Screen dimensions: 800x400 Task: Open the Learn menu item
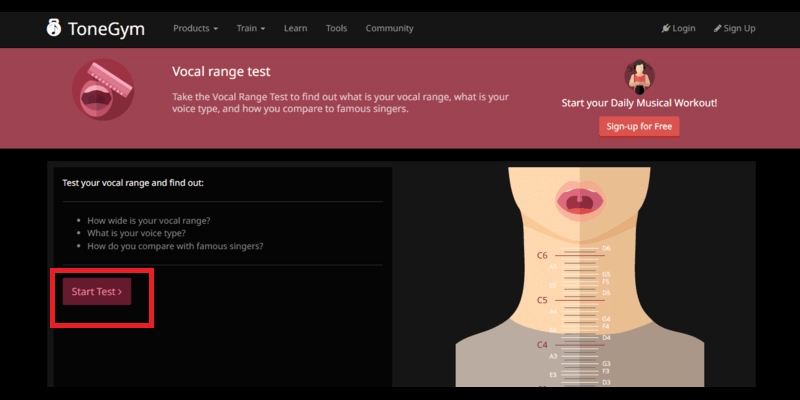pos(295,28)
